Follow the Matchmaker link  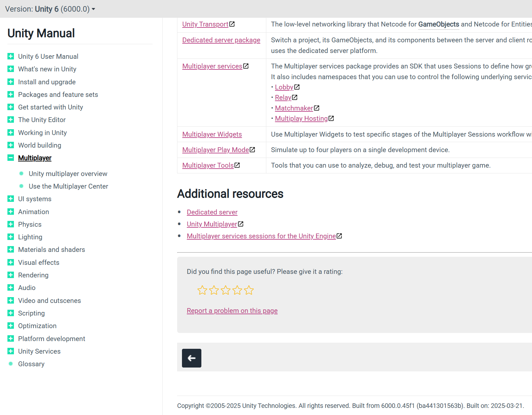point(294,108)
